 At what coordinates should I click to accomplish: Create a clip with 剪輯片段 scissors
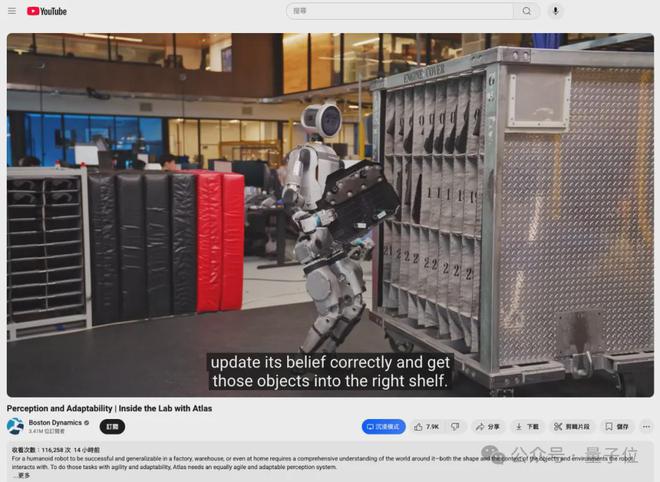[x=572, y=426]
